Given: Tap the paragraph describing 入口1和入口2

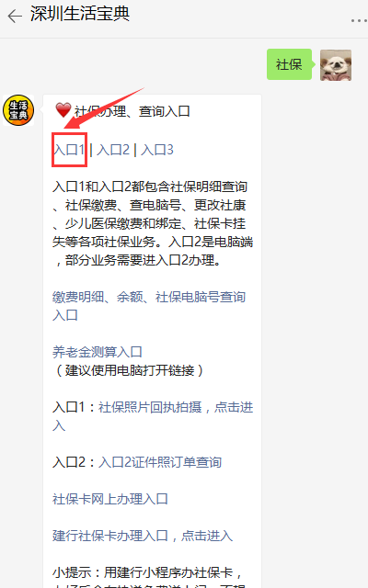Looking at the screenshot, I should pos(153,223).
